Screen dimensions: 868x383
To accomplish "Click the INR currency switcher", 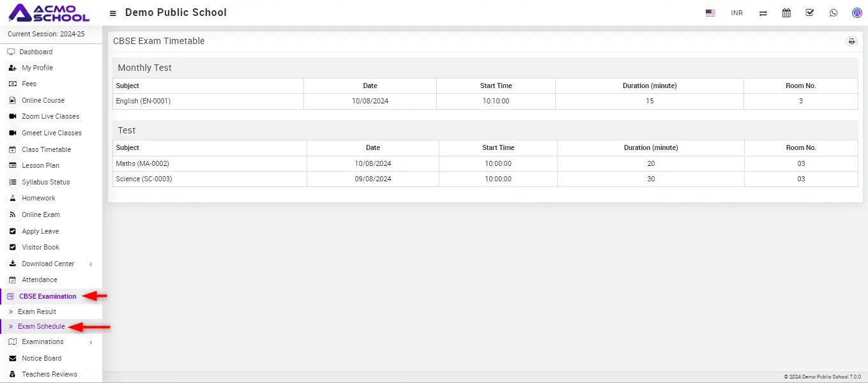I will click(736, 13).
